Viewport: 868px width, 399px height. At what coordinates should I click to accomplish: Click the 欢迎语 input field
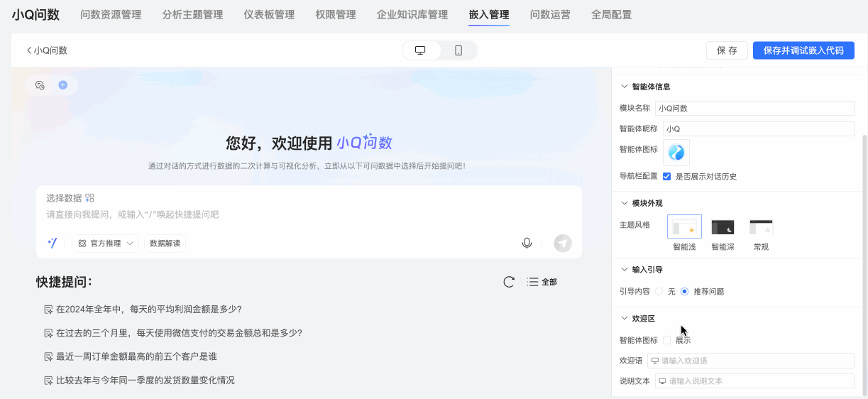pyautogui.click(x=751, y=361)
